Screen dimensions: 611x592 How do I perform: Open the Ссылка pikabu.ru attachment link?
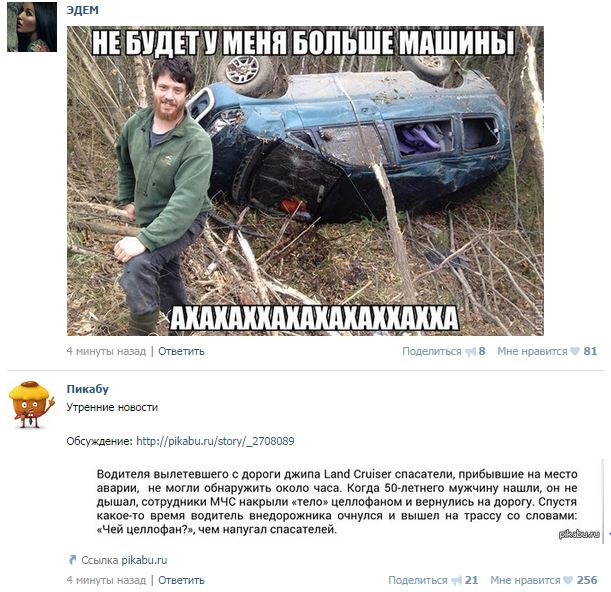[124, 560]
